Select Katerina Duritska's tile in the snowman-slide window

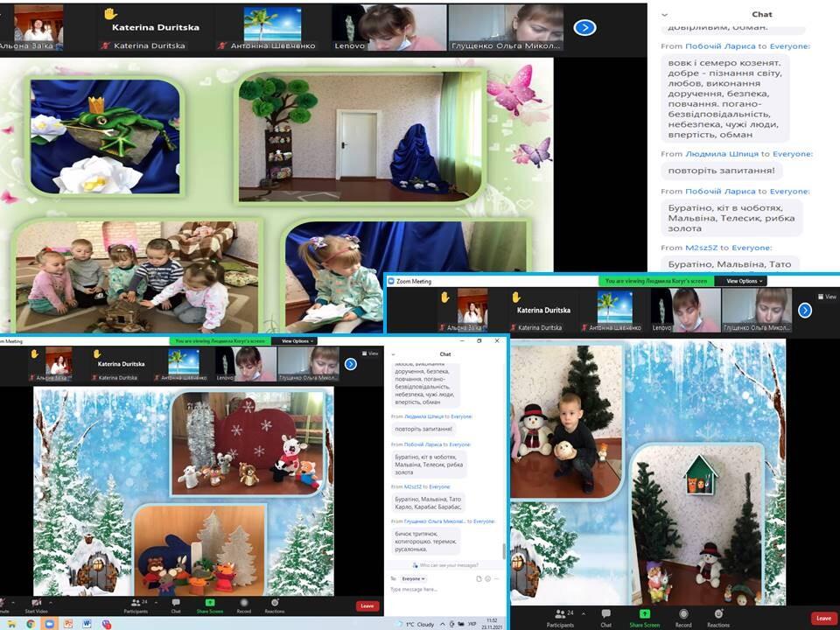pyautogui.click(x=543, y=310)
